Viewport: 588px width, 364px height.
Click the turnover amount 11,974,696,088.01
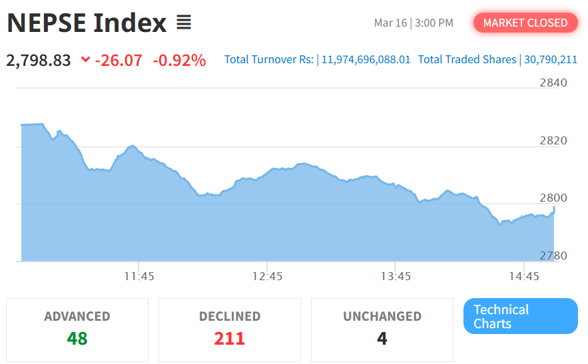[x=366, y=60]
